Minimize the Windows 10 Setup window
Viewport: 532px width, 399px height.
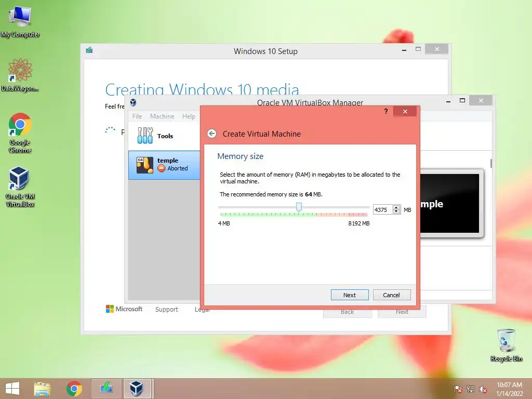point(404,50)
